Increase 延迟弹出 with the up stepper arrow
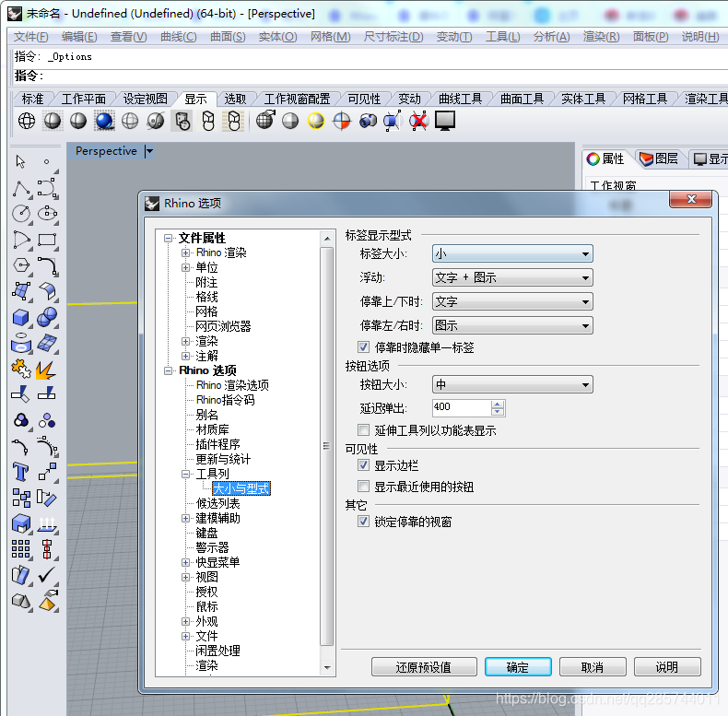This screenshot has height=716, width=728. point(498,404)
